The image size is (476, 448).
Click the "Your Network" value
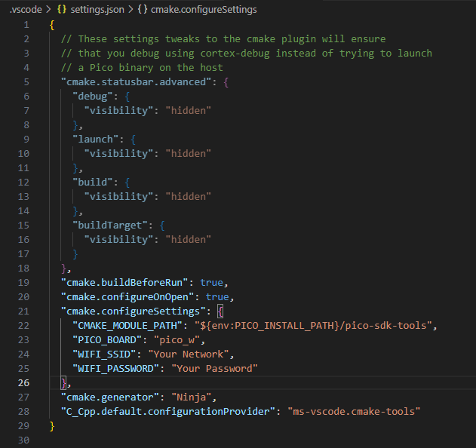pos(189,354)
